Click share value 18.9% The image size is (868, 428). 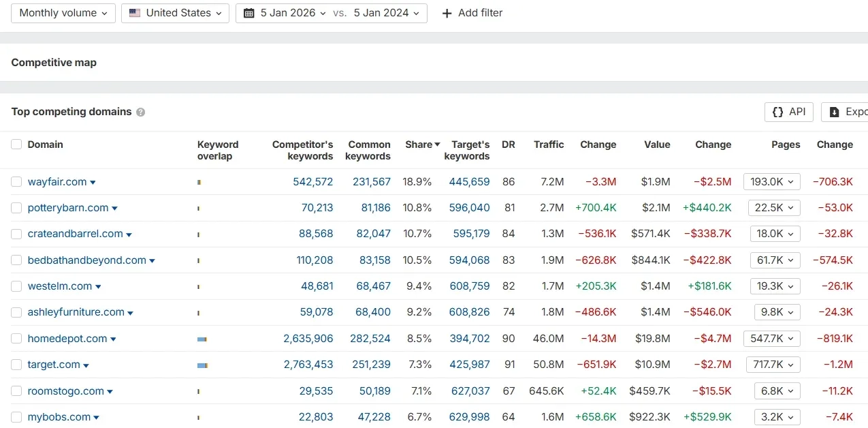(417, 182)
